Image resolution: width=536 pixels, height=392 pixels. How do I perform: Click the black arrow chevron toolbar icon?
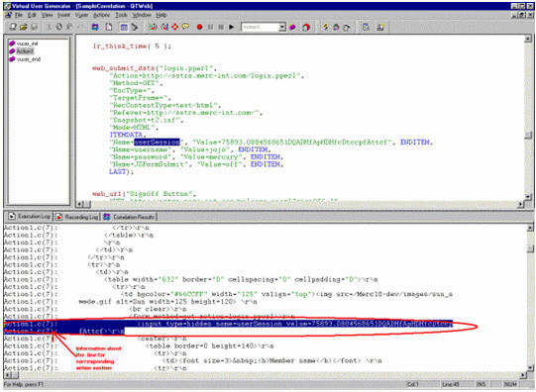click(x=135, y=27)
